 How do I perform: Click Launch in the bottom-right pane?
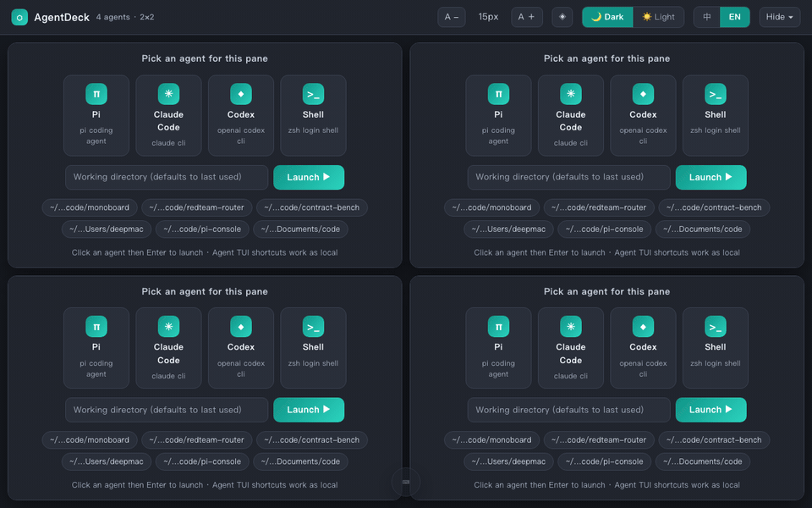click(711, 410)
